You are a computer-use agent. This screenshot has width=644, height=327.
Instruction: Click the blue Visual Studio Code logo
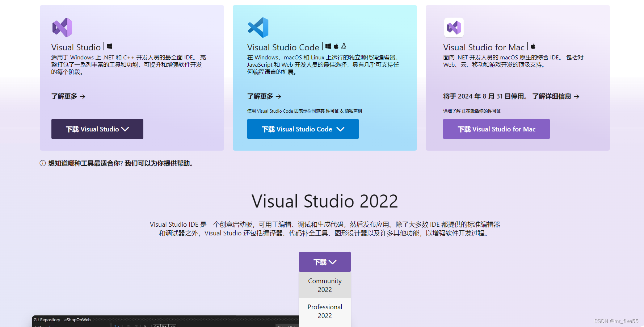pos(258,28)
